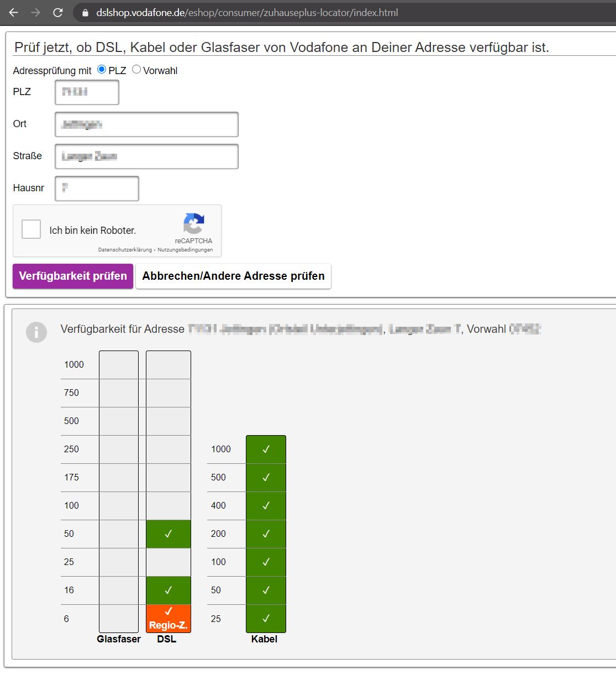Click the browser back arrow
The image size is (616, 685).
(x=14, y=12)
